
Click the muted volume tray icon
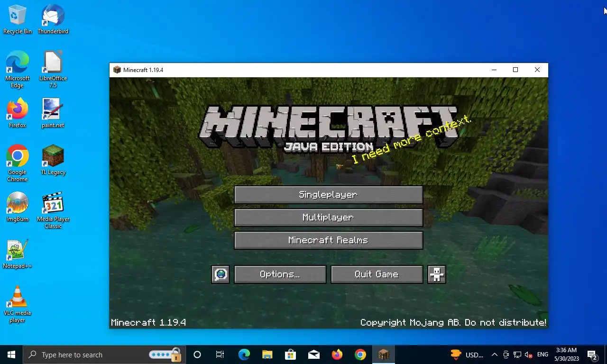(529, 355)
